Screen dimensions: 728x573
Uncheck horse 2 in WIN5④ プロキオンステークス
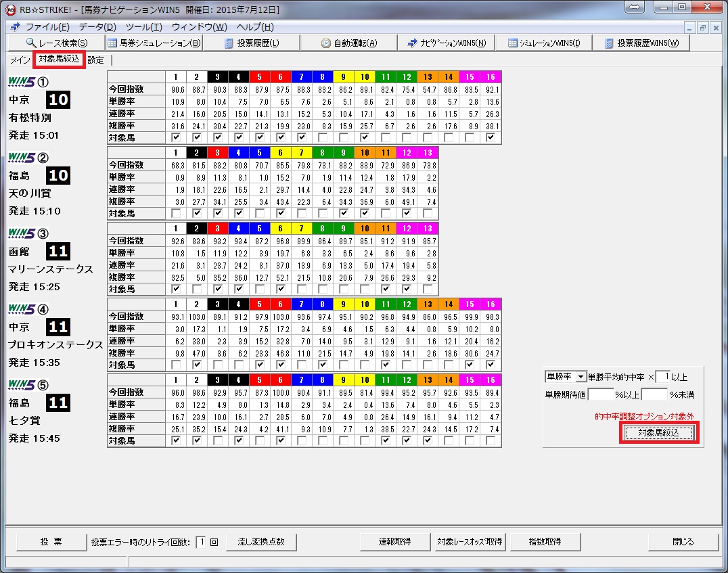pyautogui.click(x=196, y=365)
